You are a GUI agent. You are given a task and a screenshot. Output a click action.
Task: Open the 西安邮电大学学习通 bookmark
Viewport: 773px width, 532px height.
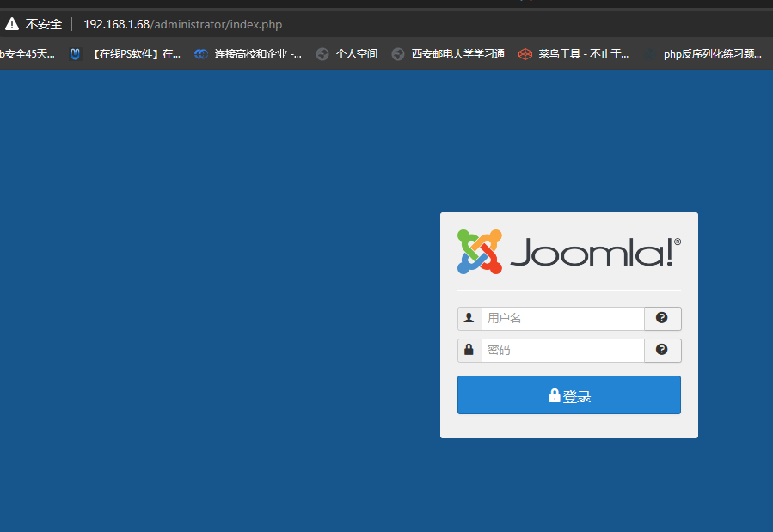[448, 53]
